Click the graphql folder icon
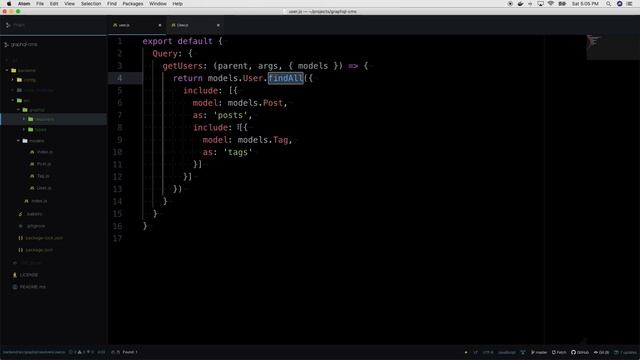Image resolution: width=640 pixels, height=360 pixels. click(x=25, y=110)
